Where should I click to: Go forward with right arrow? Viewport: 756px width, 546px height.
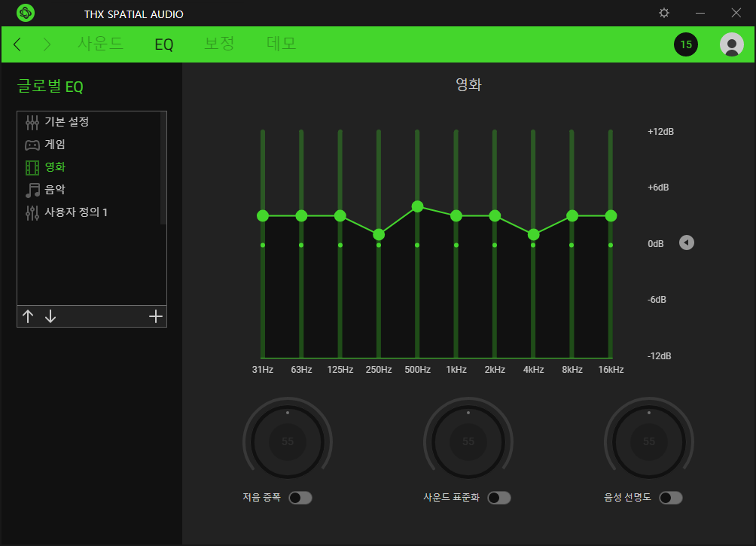[47, 44]
